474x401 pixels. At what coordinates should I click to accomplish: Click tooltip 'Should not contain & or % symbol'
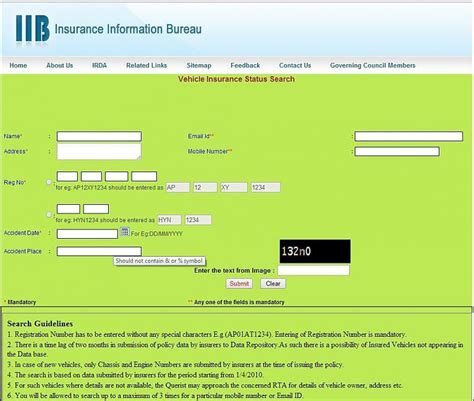click(159, 261)
